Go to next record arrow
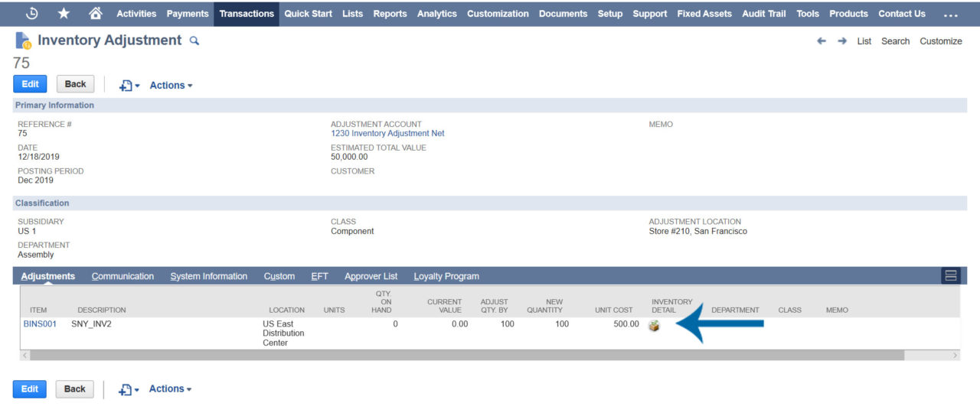Image resolution: width=980 pixels, height=416 pixels. pos(842,41)
